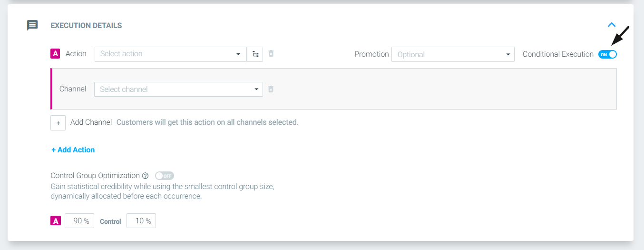This screenshot has width=644, height=250.
Task: Click the plus button to add channel
Action: click(58, 122)
